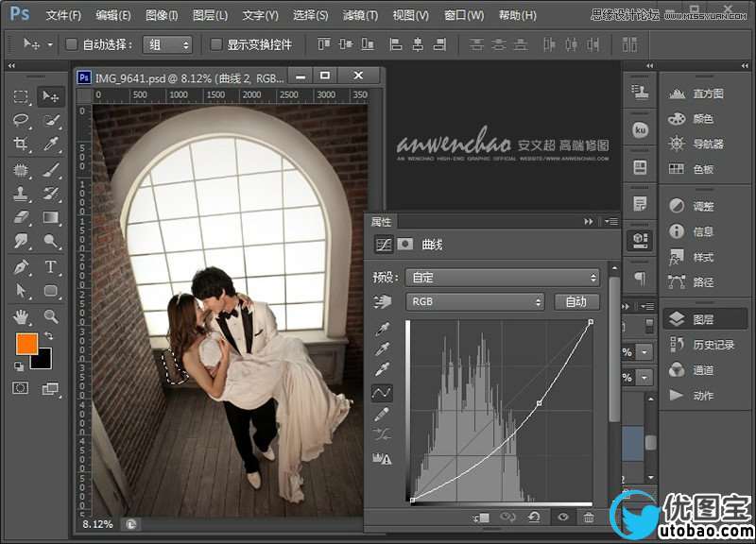Select the Horizontal Type tool

tap(51, 267)
